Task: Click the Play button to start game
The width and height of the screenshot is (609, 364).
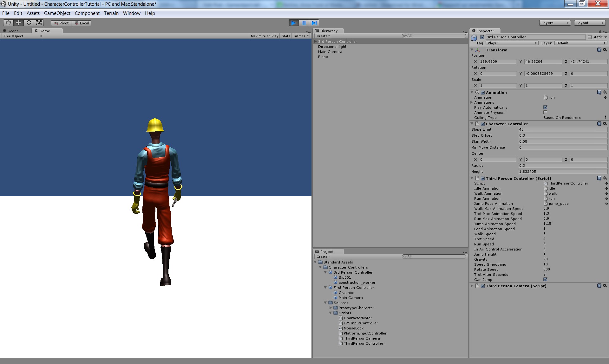Action: [x=293, y=23]
